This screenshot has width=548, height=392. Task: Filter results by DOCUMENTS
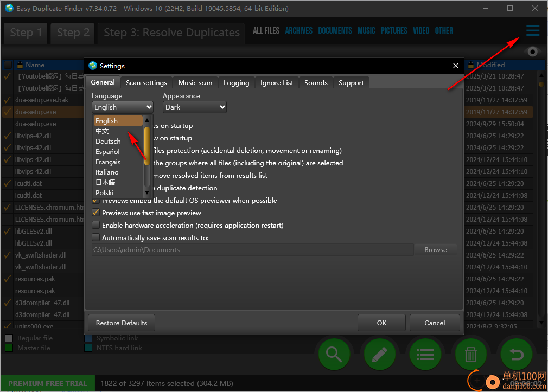(x=335, y=31)
